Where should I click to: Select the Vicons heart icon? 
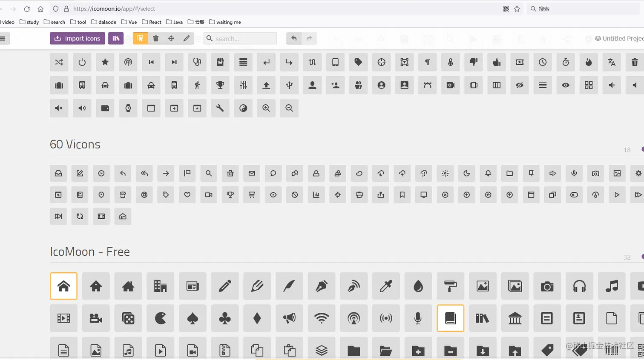pos(187,194)
